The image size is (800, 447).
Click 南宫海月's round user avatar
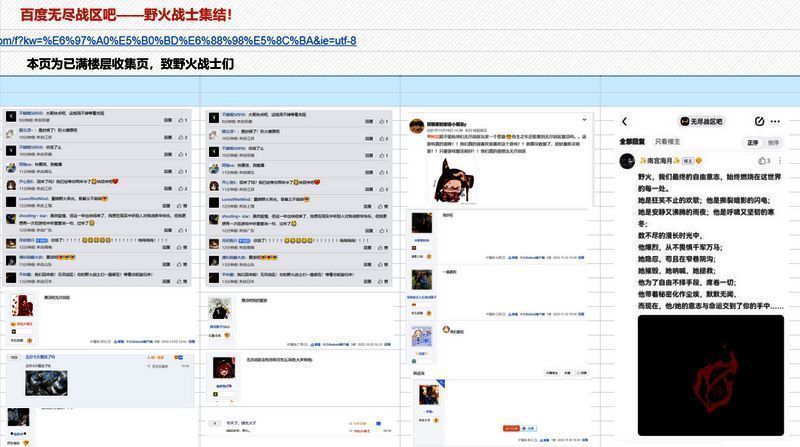click(627, 160)
